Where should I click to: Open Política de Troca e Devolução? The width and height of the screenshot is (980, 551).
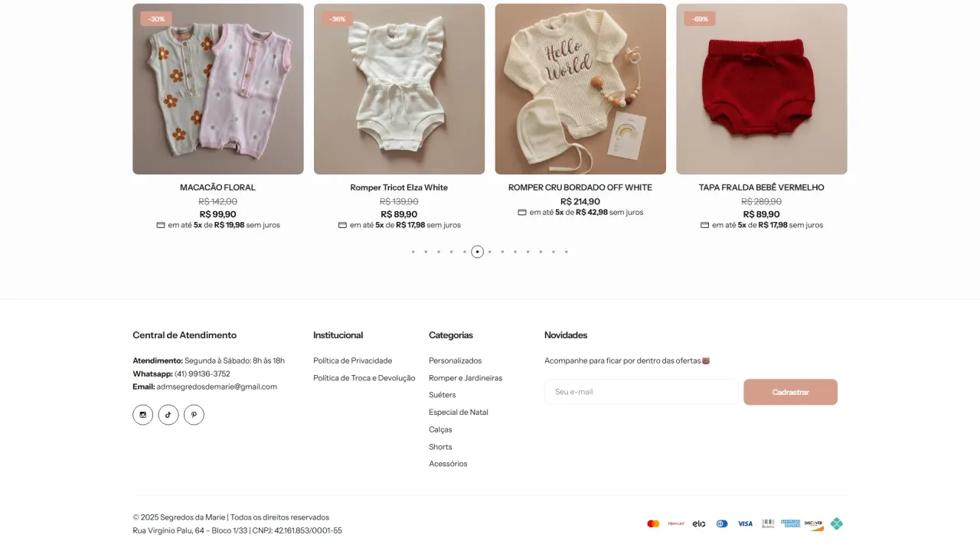[x=364, y=378]
